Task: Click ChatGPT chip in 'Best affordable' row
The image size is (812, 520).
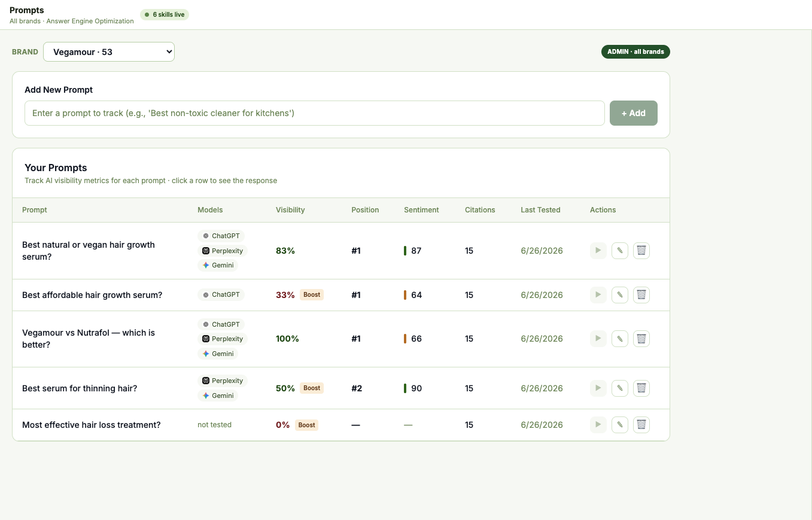Action: click(x=221, y=294)
